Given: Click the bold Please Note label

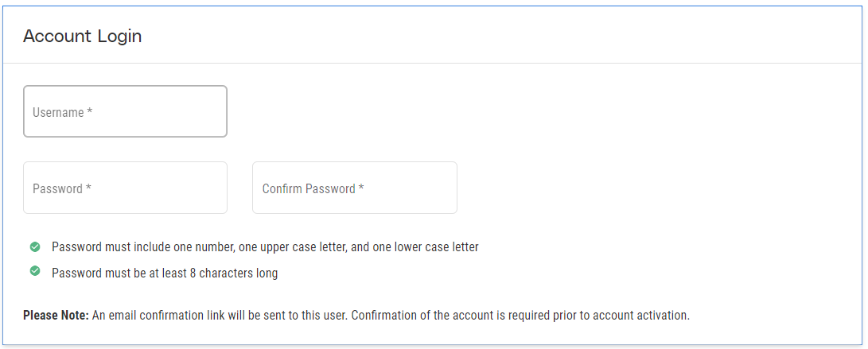Looking at the screenshot, I should (56, 315).
